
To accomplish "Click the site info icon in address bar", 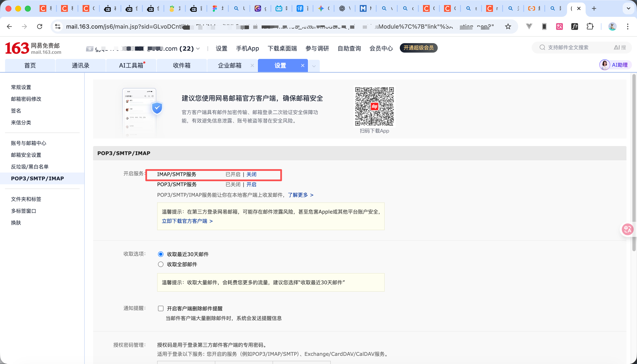I will [58, 26].
